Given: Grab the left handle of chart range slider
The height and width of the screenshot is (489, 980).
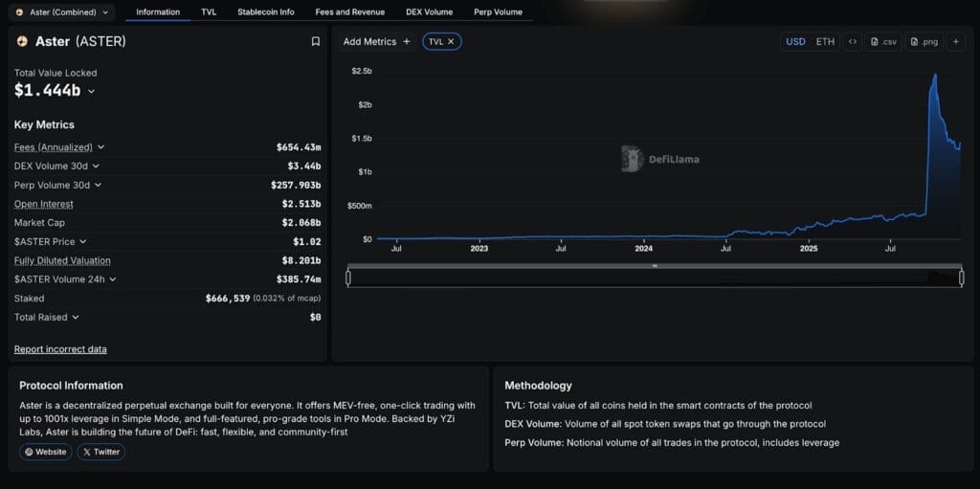Looking at the screenshot, I should click(x=348, y=277).
